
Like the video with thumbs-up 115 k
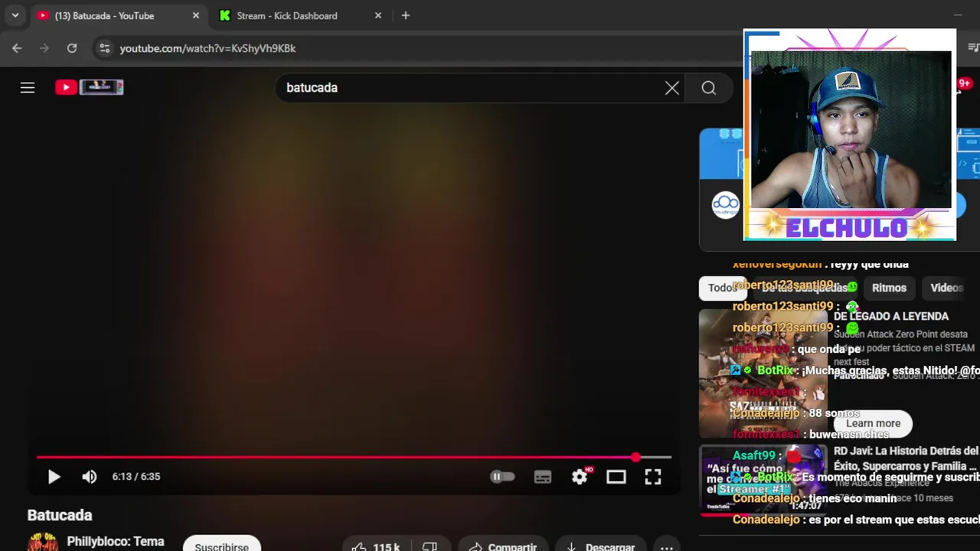coord(375,546)
